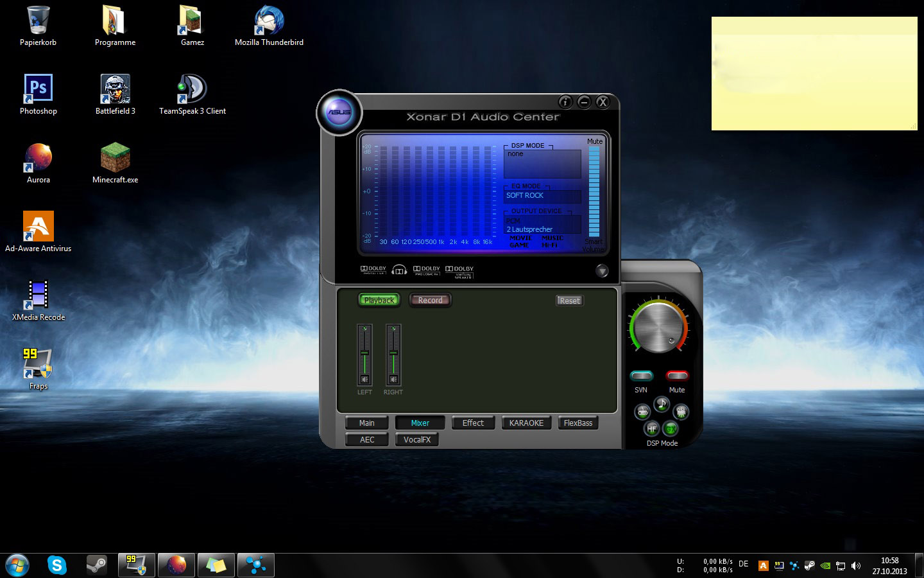The image size is (924, 578).
Task: Open the Xonar information button
Action: click(565, 102)
